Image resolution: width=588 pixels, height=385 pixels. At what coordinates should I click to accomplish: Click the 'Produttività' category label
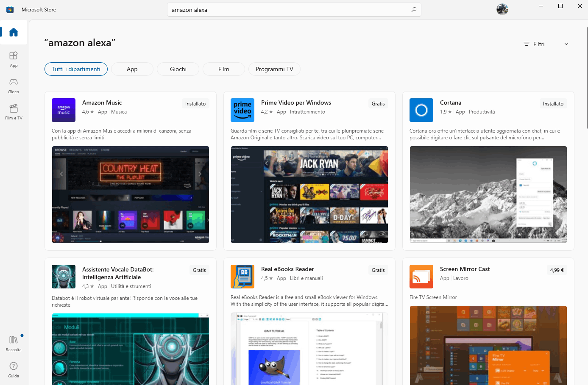pos(482,112)
